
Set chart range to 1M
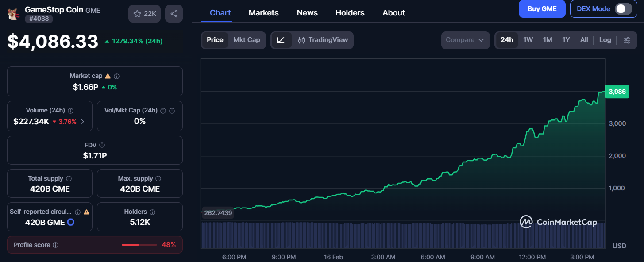[x=548, y=40]
